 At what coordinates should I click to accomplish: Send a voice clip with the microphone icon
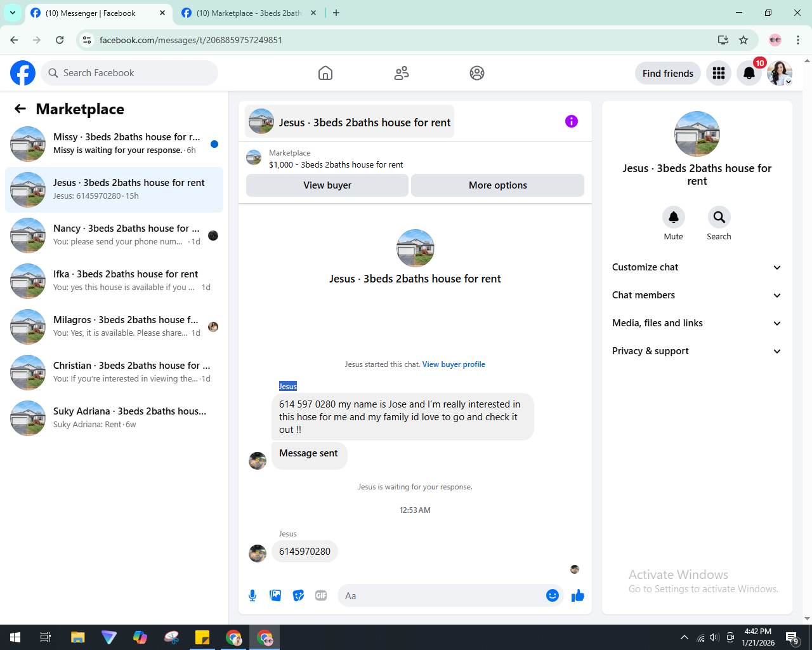pyautogui.click(x=252, y=595)
